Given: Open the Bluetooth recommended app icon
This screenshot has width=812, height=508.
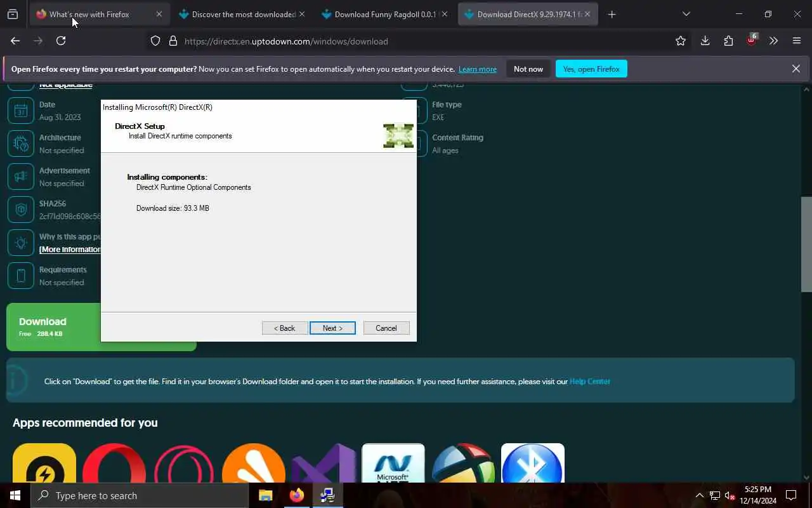Looking at the screenshot, I should [533, 464].
